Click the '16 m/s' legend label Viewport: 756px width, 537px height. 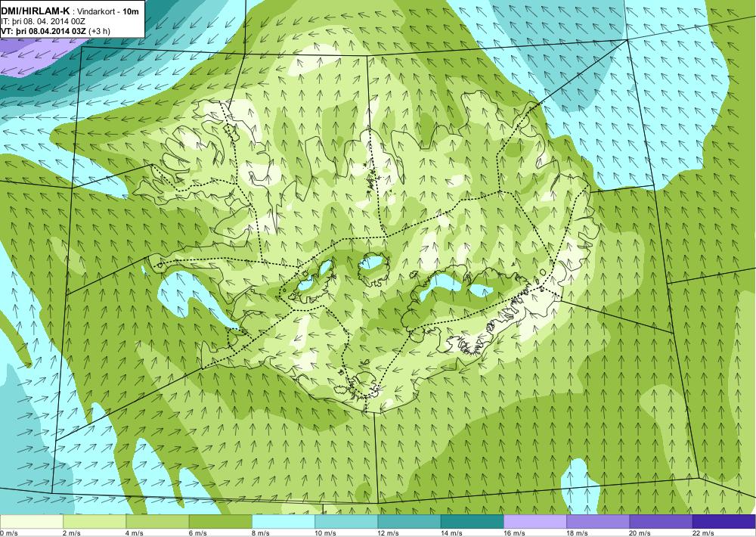514,533
